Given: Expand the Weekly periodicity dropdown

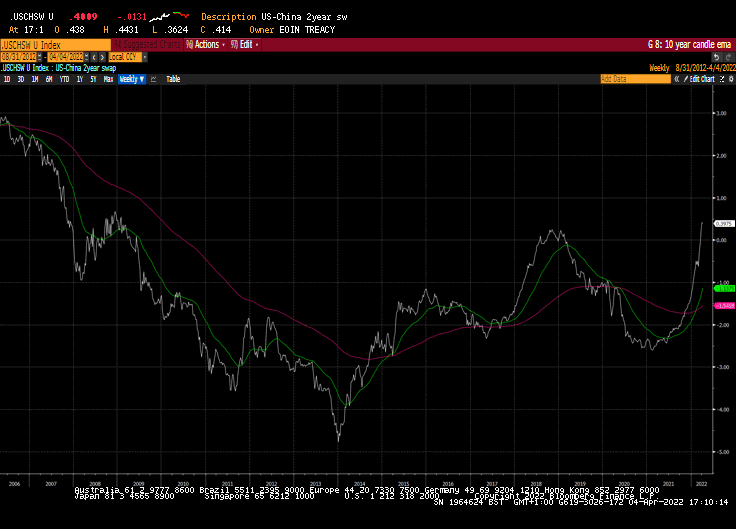Looking at the screenshot, I should pos(132,78).
